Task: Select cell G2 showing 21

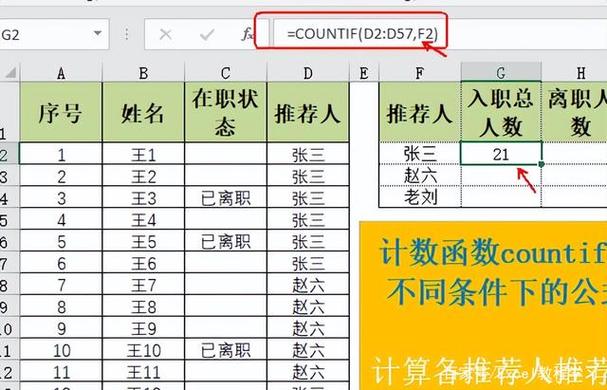Action: [x=501, y=154]
